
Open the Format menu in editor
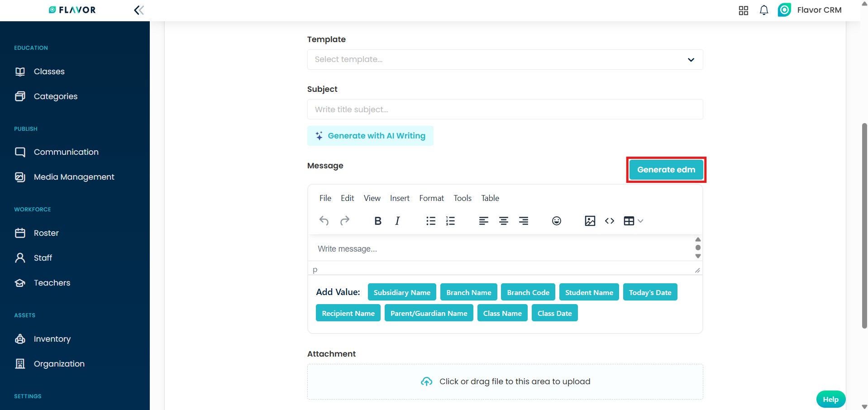(431, 198)
